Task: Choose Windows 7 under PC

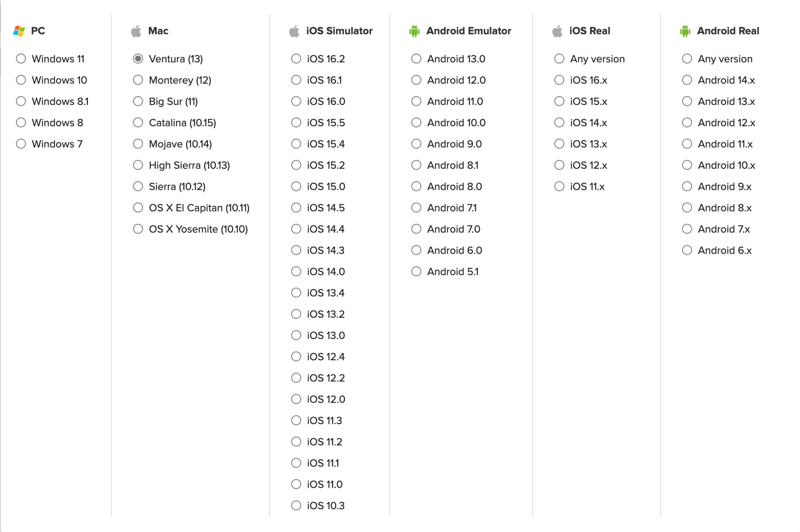Action: [x=21, y=144]
